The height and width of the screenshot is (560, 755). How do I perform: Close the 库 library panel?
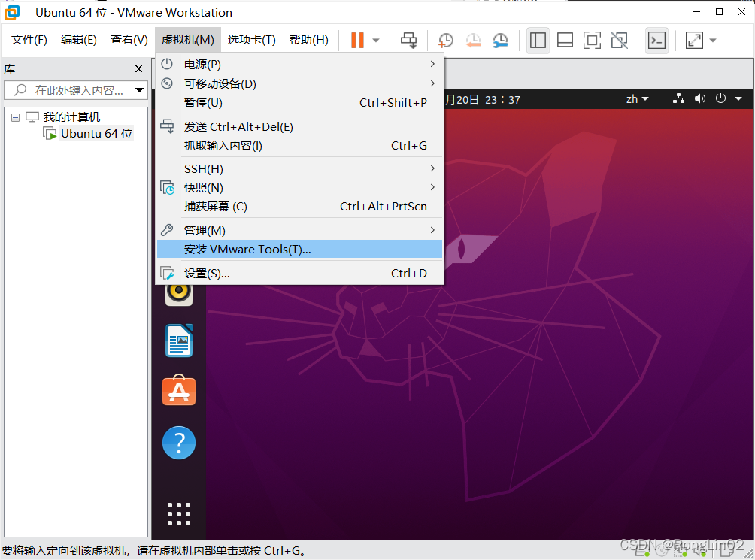coord(138,69)
